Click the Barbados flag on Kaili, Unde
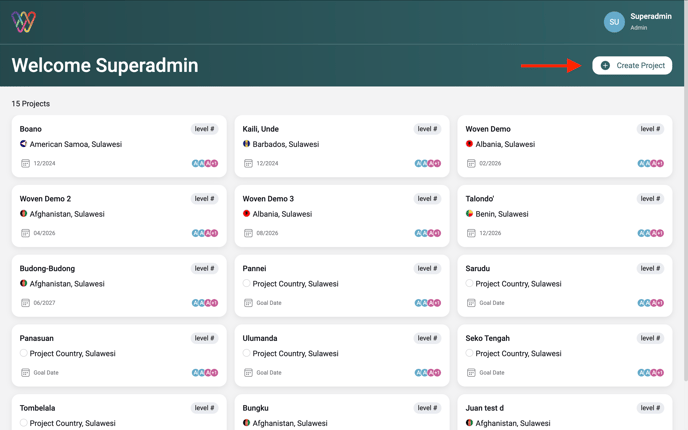This screenshot has width=688, height=430. point(247,143)
